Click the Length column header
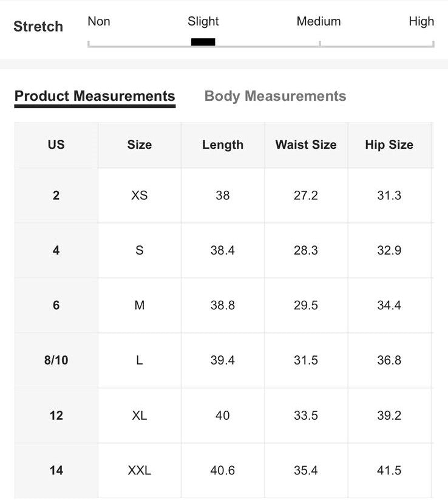The image size is (448, 500). pos(222,145)
